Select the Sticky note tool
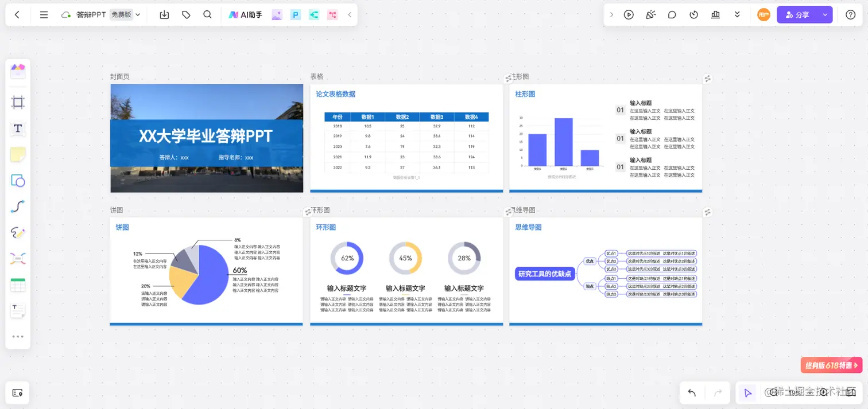868x409 pixels. [18, 154]
